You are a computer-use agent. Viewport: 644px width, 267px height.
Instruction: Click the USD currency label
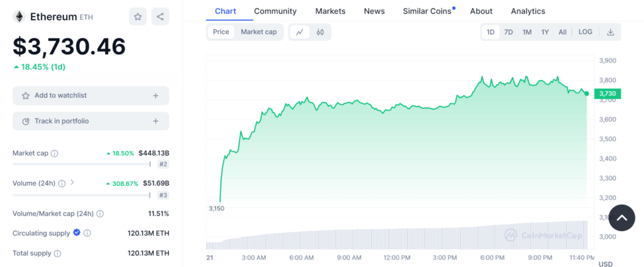click(606, 264)
